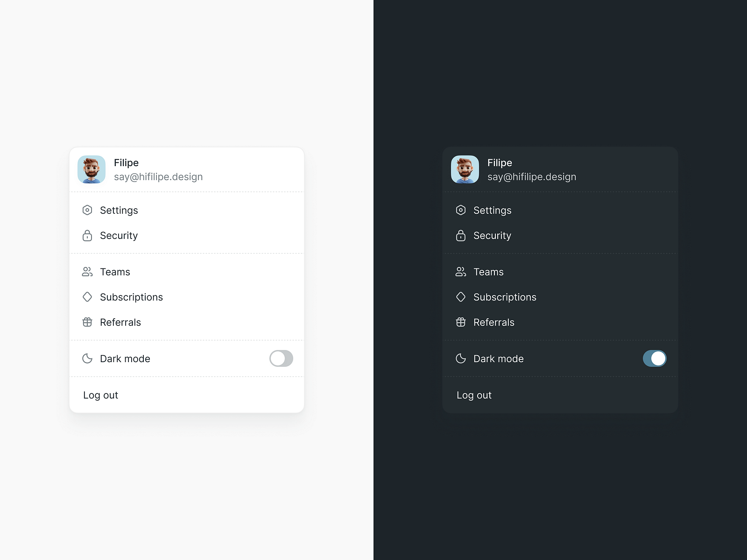The height and width of the screenshot is (560, 747).
Task: Click the Dark mode moon icon in light menu
Action: coord(87,358)
